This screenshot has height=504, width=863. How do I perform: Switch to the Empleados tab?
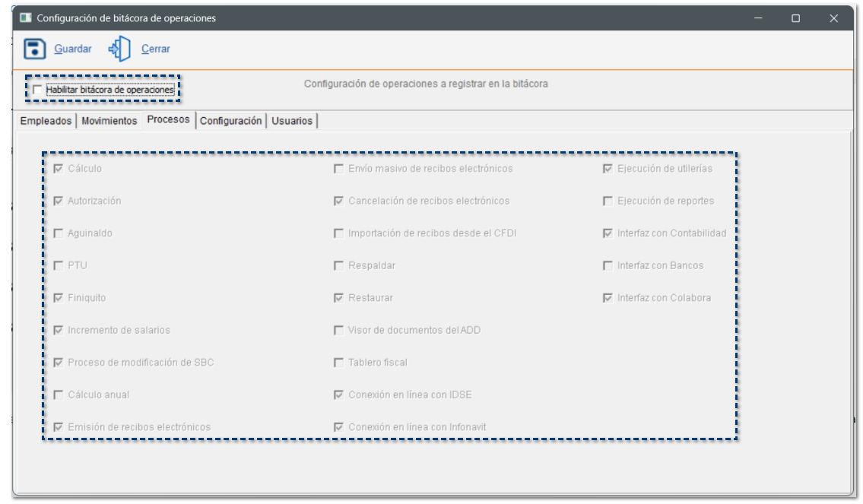coord(46,121)
